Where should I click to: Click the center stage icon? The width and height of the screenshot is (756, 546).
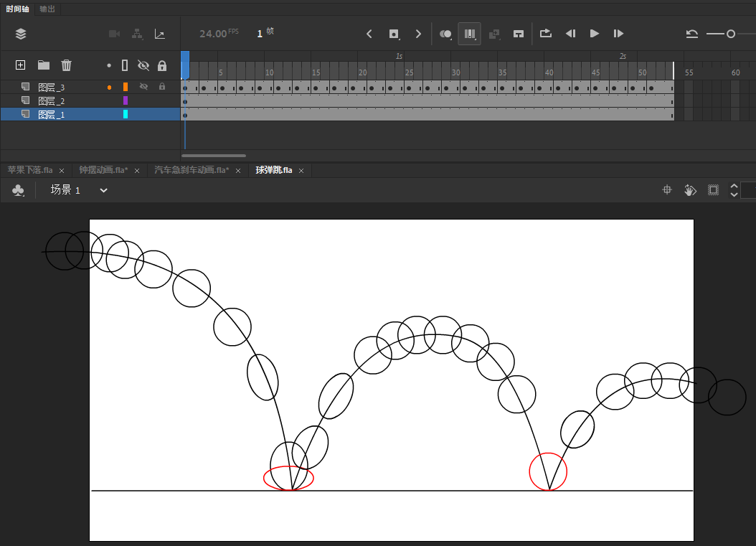tap(667, 190)
